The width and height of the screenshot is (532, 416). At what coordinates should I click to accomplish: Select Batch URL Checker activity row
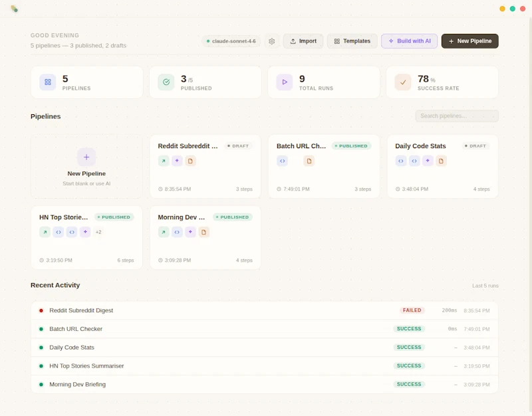tap(265, 329)
